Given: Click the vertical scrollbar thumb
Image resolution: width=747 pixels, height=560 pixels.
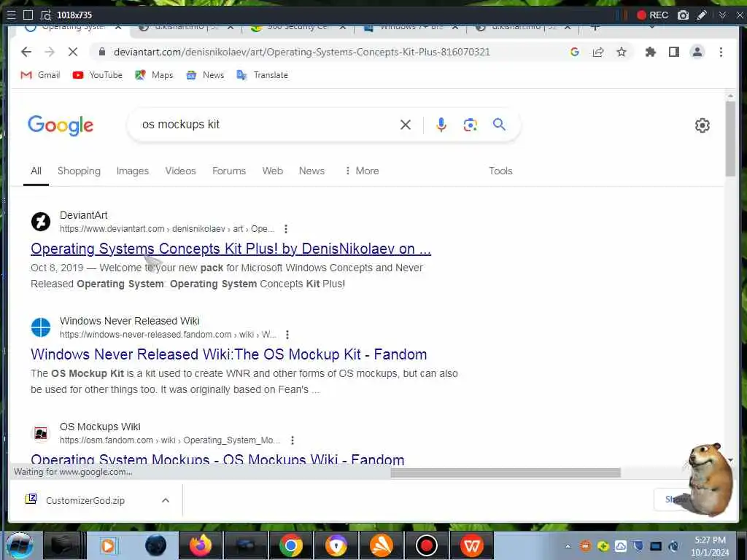Looking at the screenshot, I should pos(730,138).
